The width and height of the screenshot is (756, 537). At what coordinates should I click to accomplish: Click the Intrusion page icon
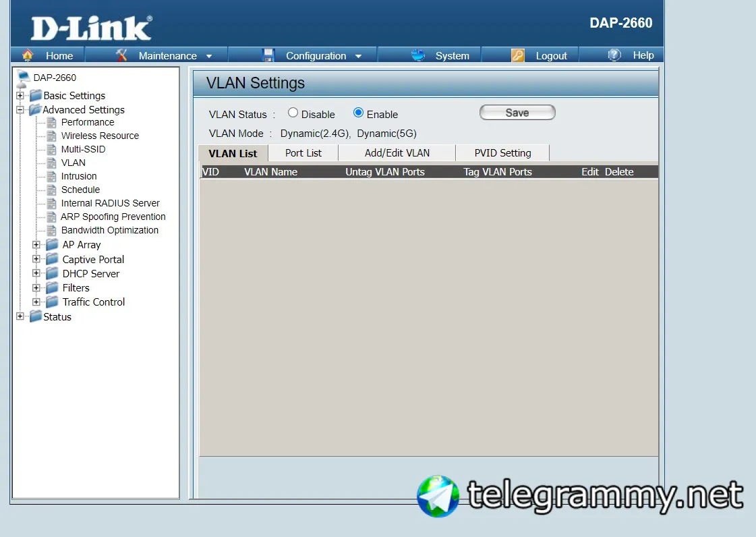click(x=51, y=177)
